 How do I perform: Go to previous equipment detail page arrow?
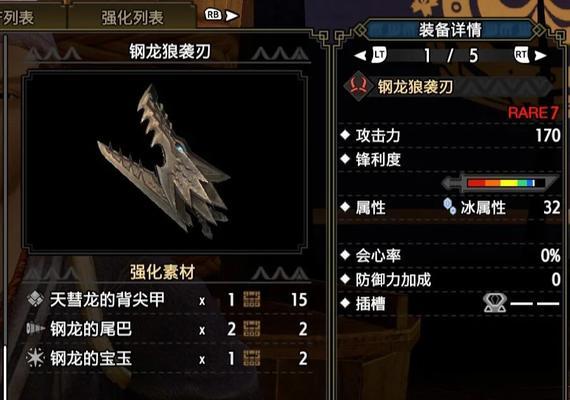pos(360,55)
